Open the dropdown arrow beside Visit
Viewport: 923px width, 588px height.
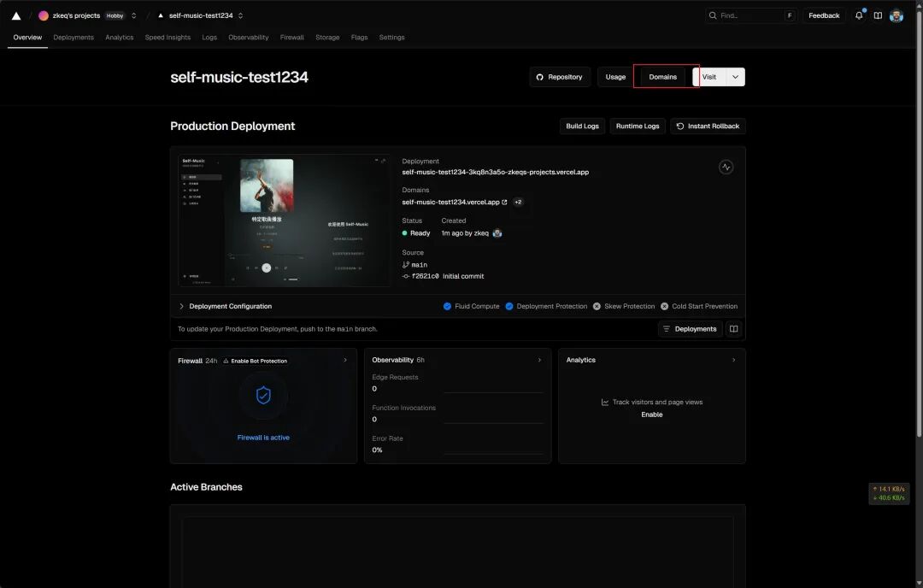(735, 77)
